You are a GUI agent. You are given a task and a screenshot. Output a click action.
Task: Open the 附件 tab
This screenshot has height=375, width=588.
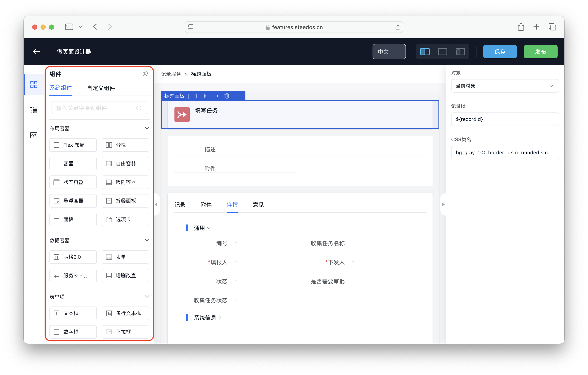tap(206, 205)
